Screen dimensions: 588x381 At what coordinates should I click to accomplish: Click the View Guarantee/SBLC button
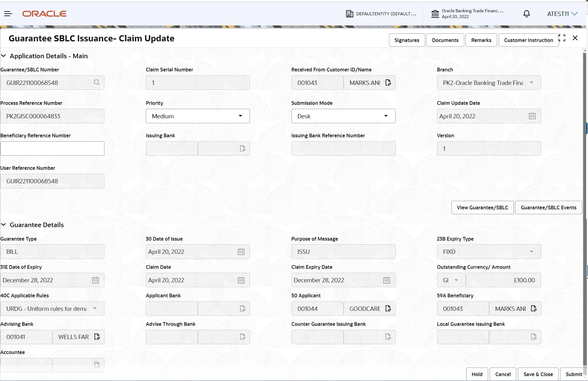(x=482, y=208)
